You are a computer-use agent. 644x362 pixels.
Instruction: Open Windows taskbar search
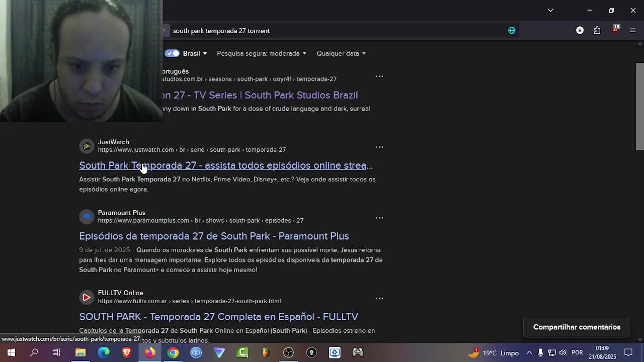(34, 353)
